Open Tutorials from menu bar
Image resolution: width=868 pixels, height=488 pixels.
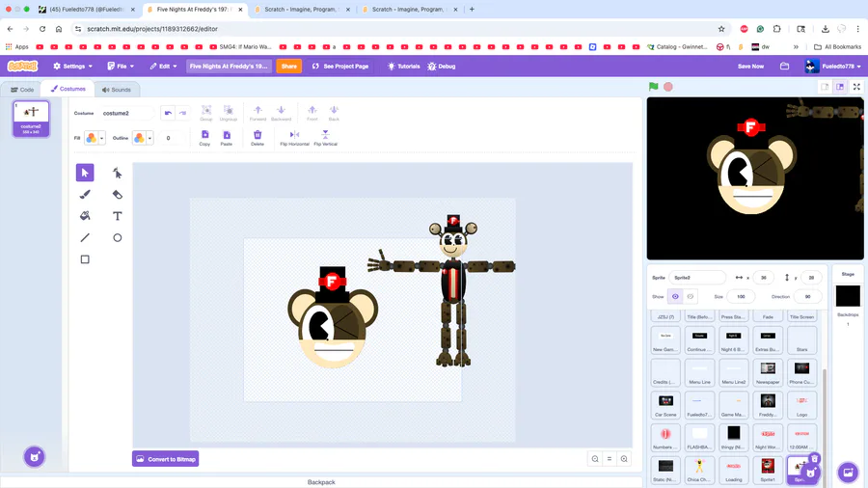[403, 66]
